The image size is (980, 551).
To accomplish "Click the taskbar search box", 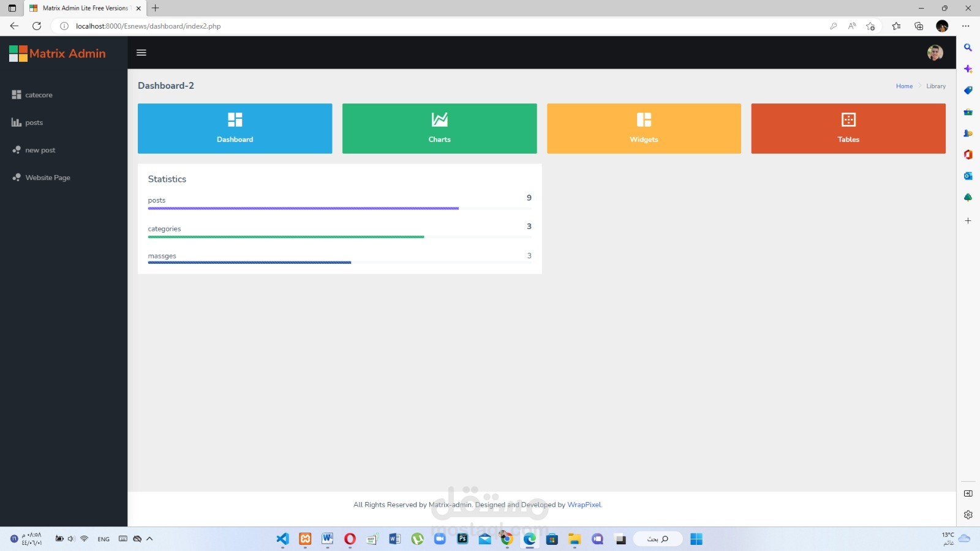I will [x=657, y=539].
